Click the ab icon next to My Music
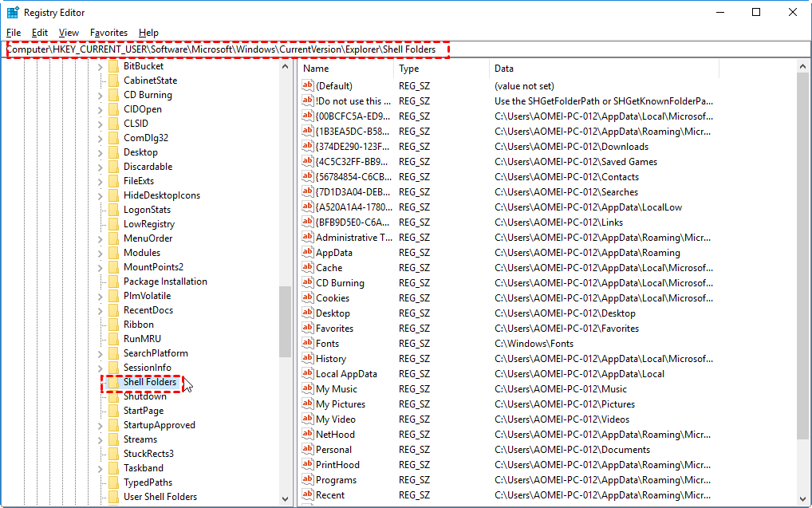This screenshot has width=812, height=508. click(308, 388)
